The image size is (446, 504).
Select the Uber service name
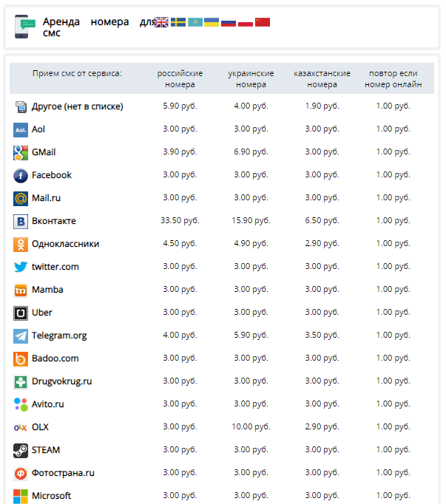[x=42, y=313]
